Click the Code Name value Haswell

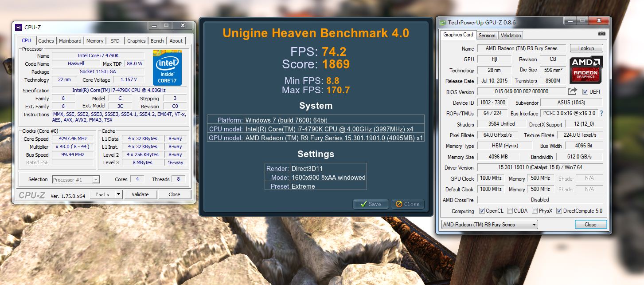pyautogui.click(x=76, y=63)
